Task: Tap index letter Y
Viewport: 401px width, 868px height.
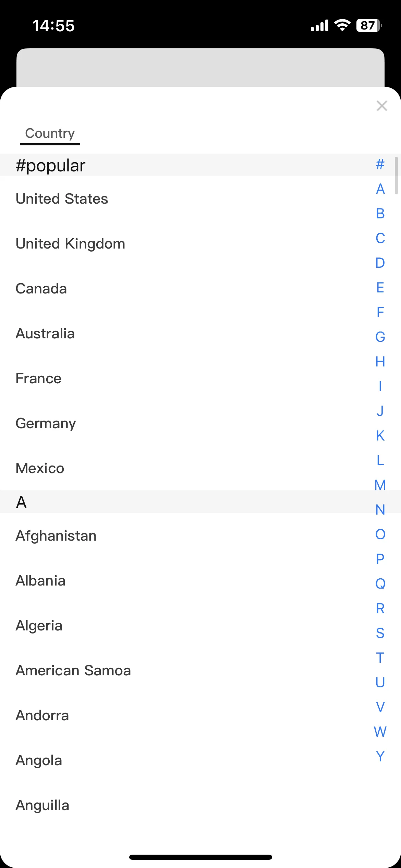Action: pyautogui.click(x=380, y=756)
